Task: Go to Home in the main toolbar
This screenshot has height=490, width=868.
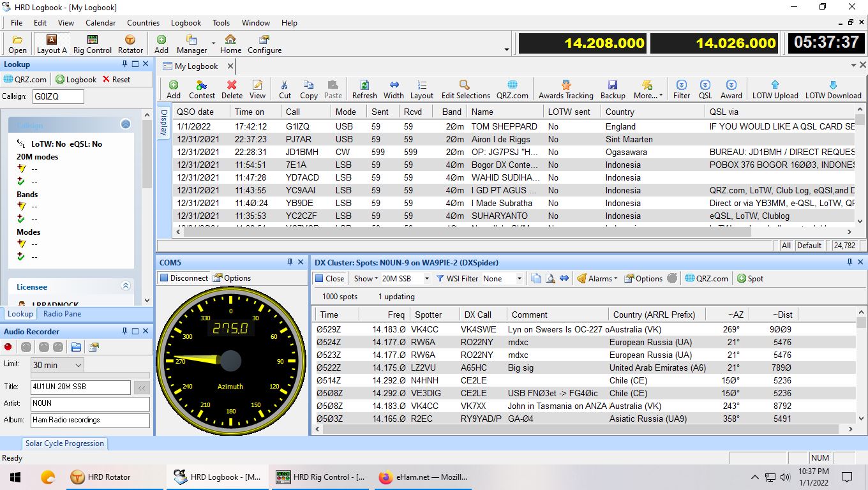Action: click(x=230, y=44)
